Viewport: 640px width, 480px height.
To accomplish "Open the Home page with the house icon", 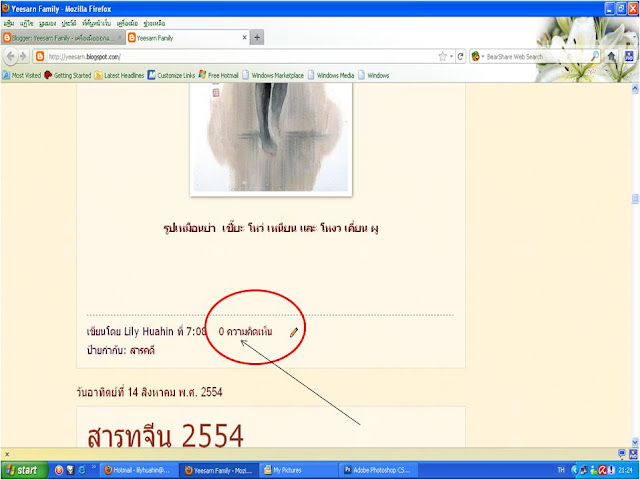I will click(x=611, y=56).
